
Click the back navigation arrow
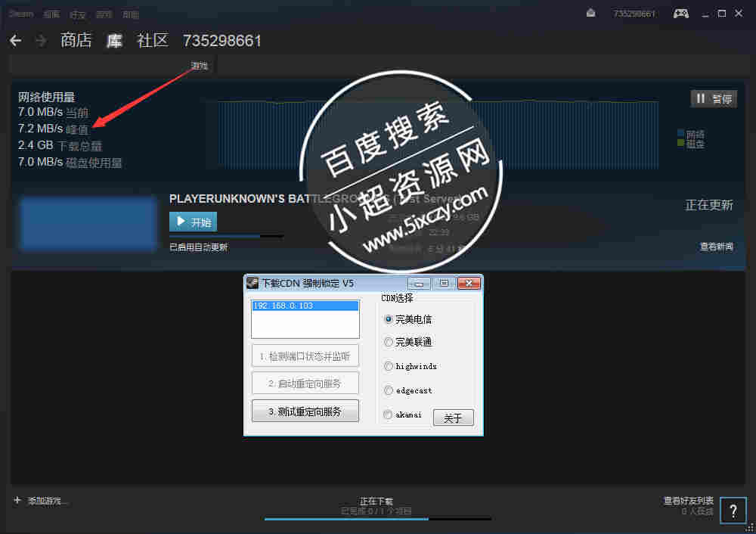pyautogui.click(x=15, y=40)
